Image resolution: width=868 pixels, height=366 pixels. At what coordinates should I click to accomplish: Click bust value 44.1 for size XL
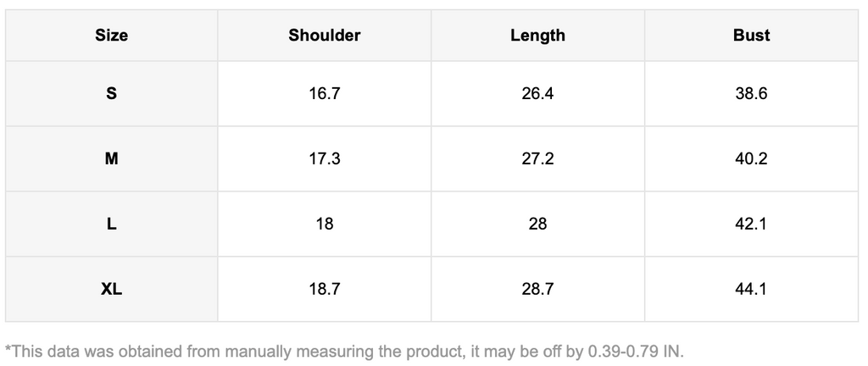[x=751, y=289]
